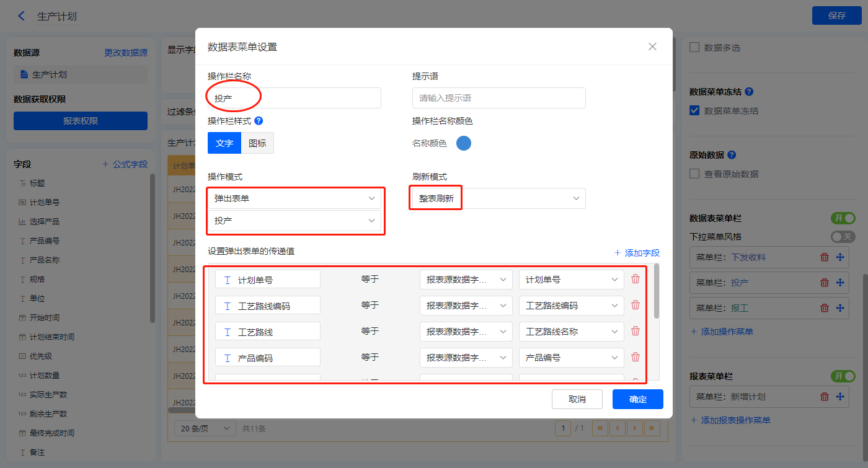Uncheck the 数据菜单冻结 checkbox
The image size is (868, 468).
[x=694, y=111]
